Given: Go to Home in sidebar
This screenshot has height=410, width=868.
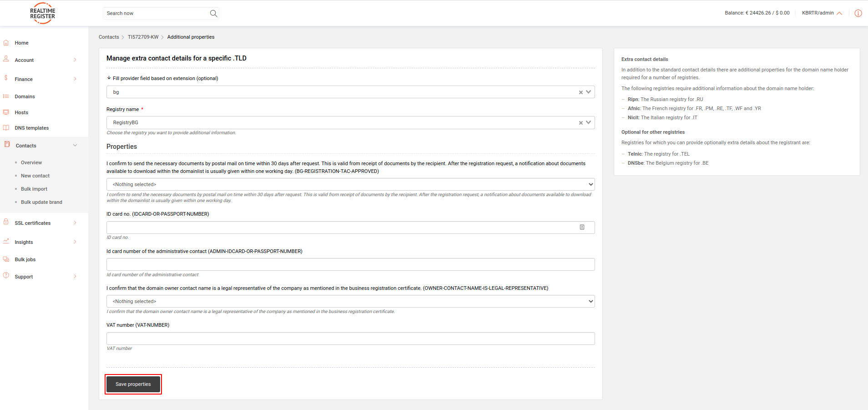Looking at the screenshot, I should click(21, 43).
